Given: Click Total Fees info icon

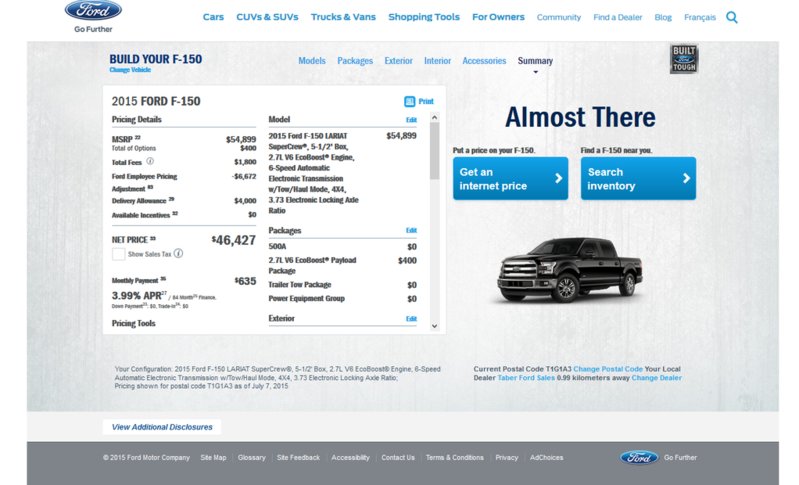Looking at the screenshot, I should click(x=150, y=161).
